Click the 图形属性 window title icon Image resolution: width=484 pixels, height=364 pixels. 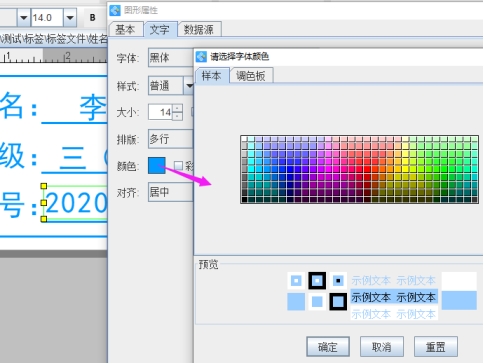point(115,10)
